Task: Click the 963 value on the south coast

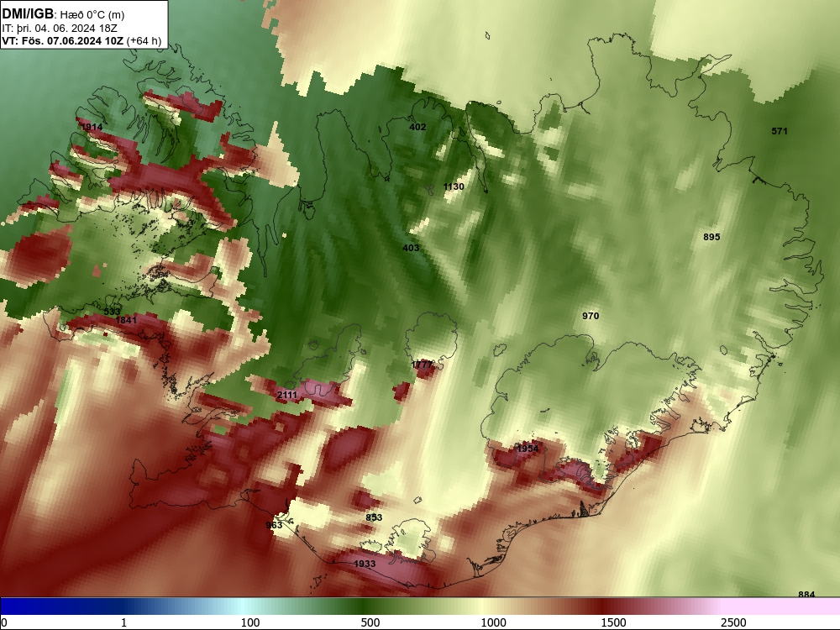Action: (x=274, y=525)
